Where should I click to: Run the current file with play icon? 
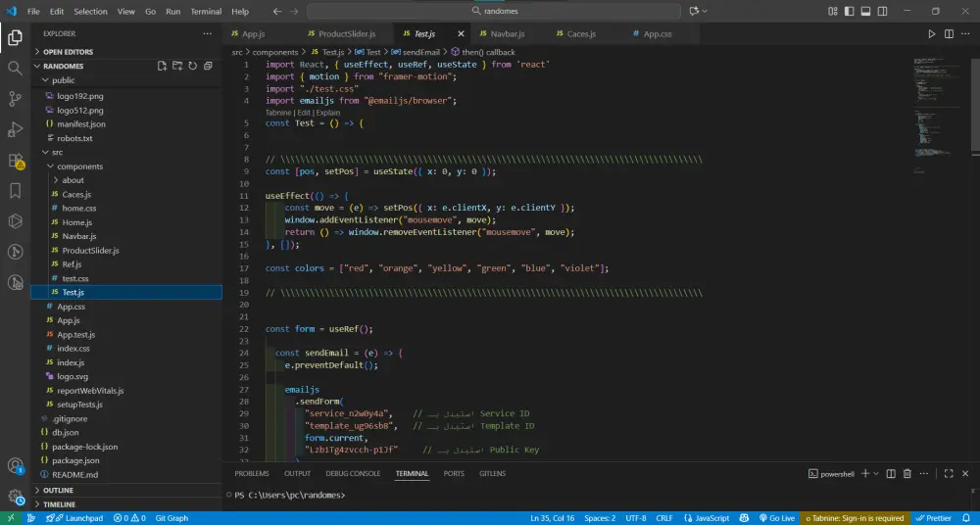(x=931, y=33)
